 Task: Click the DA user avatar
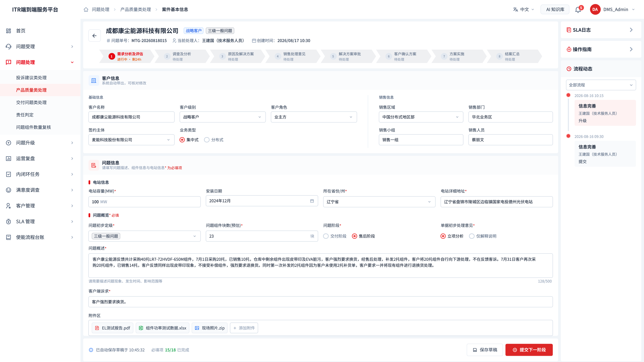click(x=595, y=10)
